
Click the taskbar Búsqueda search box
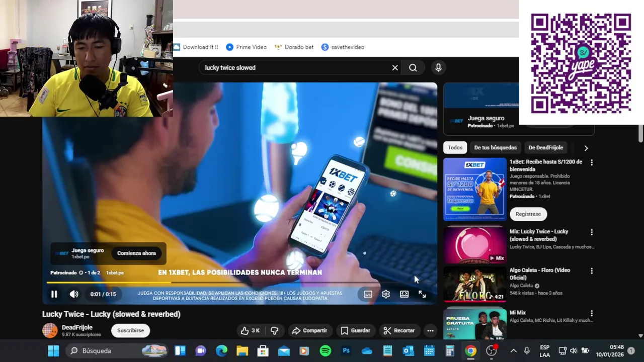pyautogui.click(x=118, y=350)
